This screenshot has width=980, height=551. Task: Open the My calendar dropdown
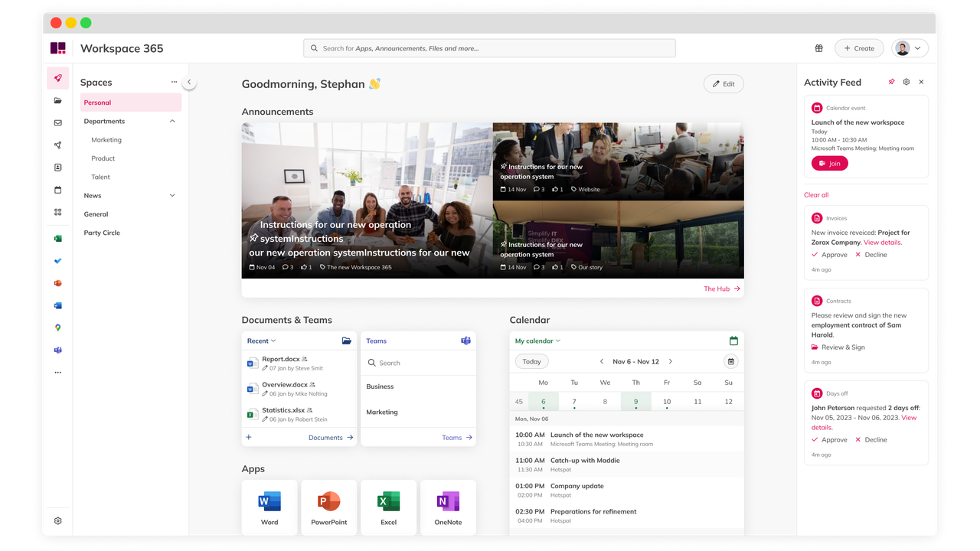pyautogui.click(x=537, y=341)
